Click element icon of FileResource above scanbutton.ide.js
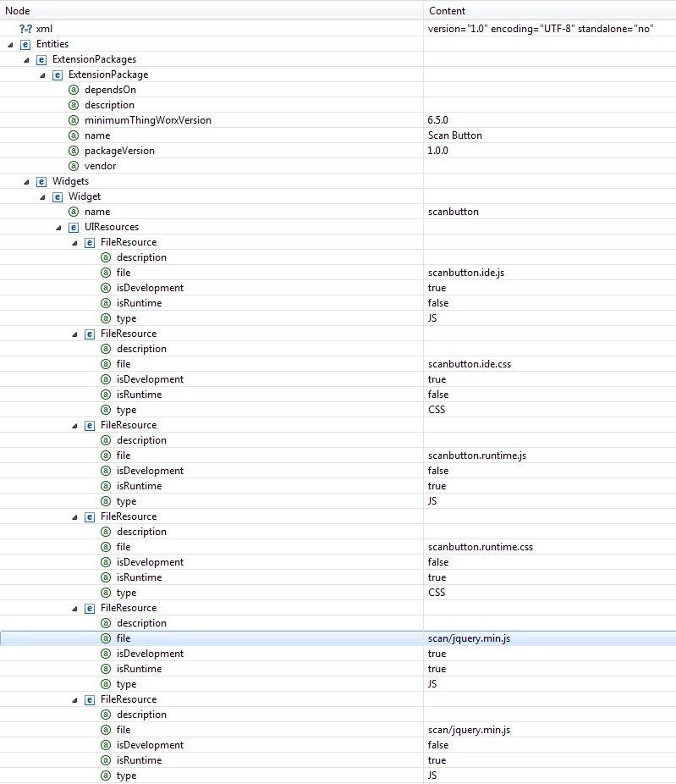 pos(90,243)
